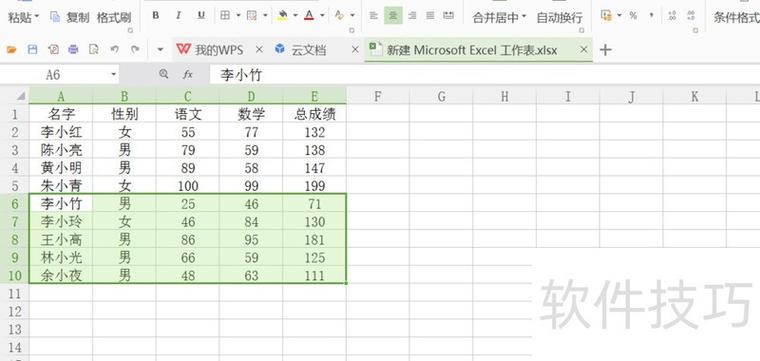The width and height of the screenshot is (760, 361).
Task: Open file folder icon in quick toolbar
Action: (x=11, y=49)
